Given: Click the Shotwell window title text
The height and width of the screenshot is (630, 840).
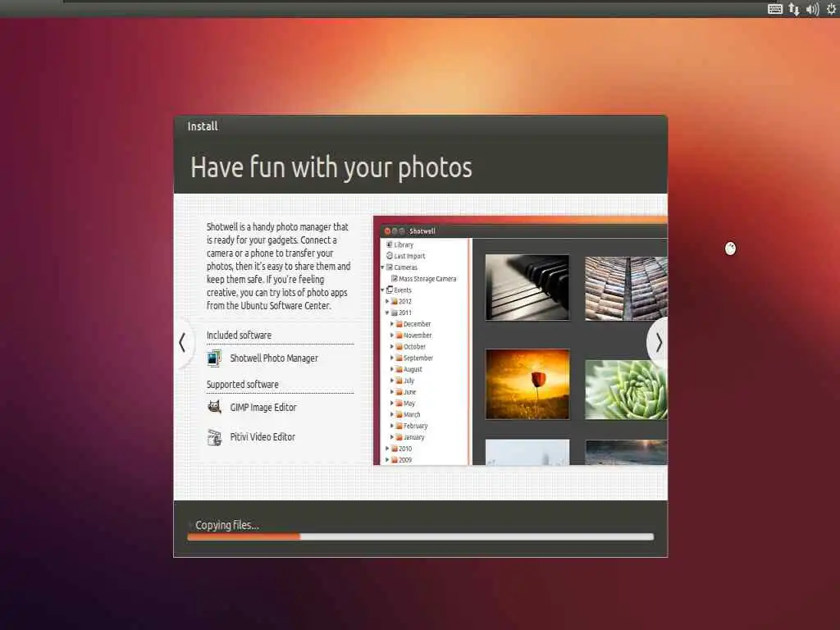Looking at the screenshot, I should coord(422,231).
